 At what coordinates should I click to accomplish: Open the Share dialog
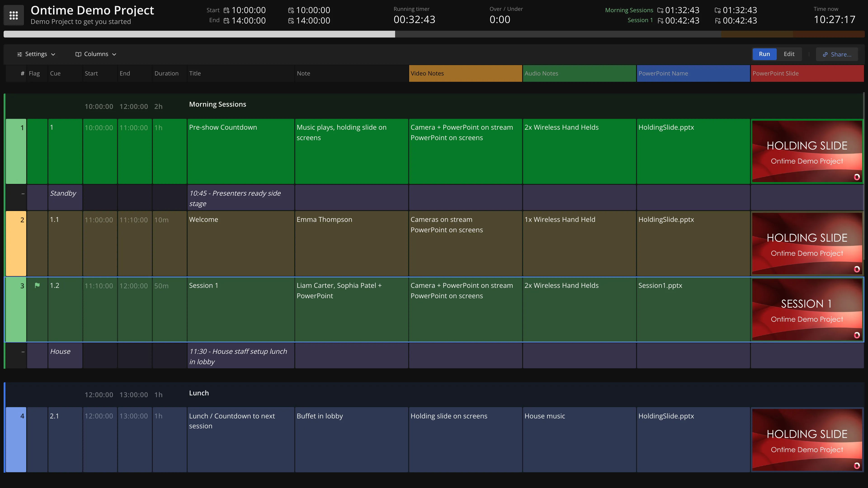(x=837, y=54)
